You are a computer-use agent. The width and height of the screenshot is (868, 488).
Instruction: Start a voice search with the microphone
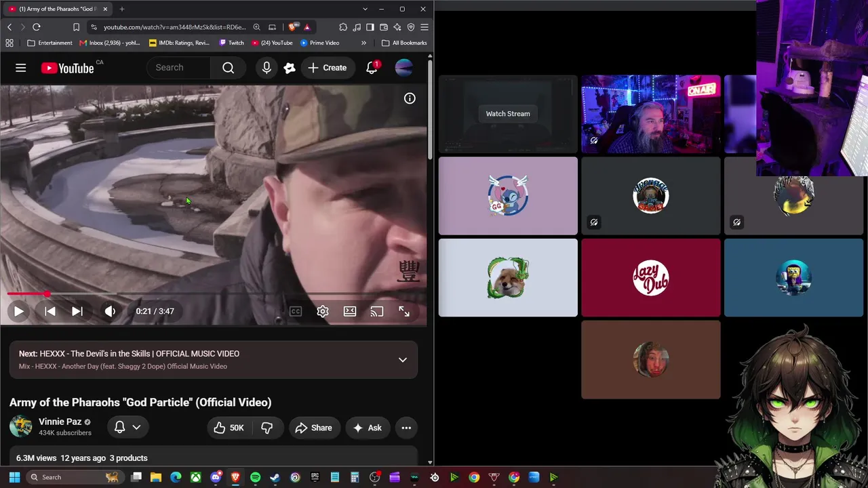(x=267, y=68)
